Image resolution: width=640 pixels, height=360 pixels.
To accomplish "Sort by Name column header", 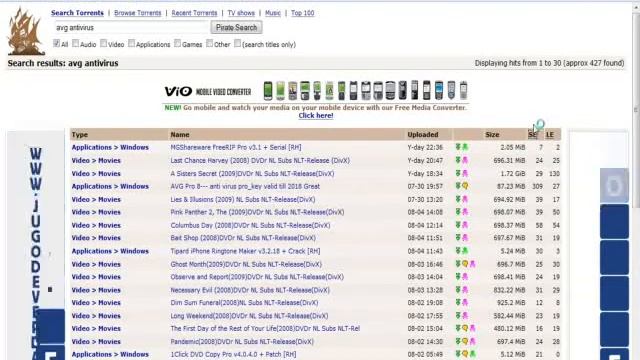I will click(180, 135).
